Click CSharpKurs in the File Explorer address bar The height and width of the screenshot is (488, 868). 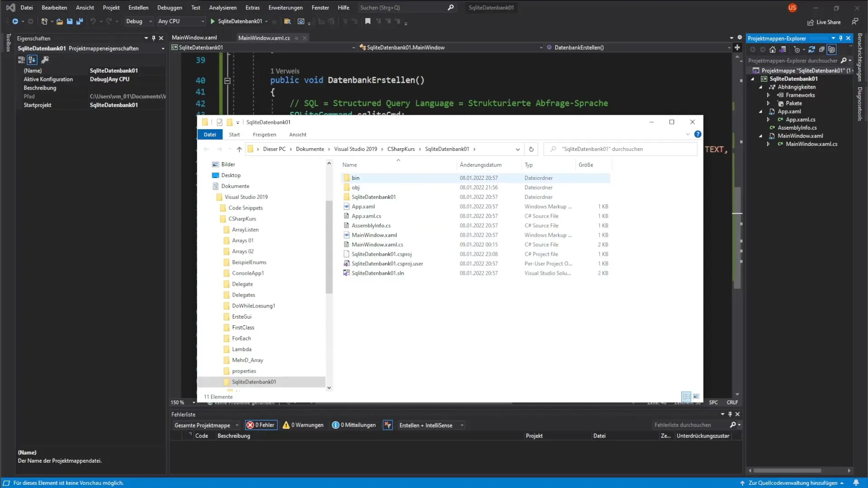tap(401, 149)
